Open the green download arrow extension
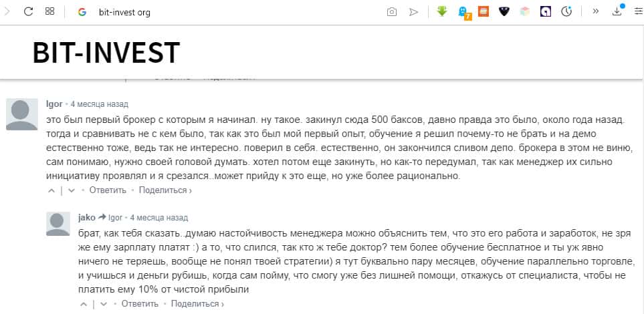 click(442, 11)
